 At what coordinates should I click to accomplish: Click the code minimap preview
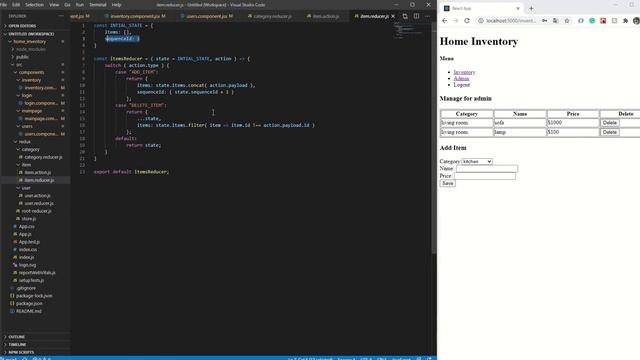(409, 31)
